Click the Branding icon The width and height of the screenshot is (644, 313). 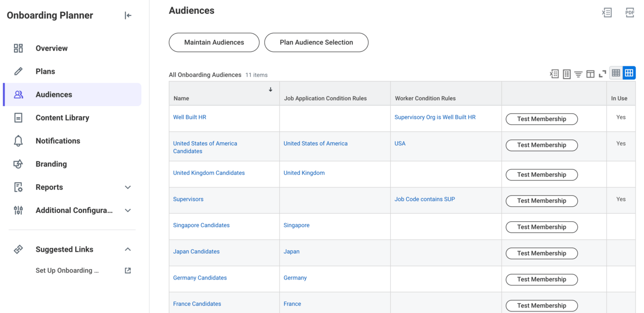click(x=18, y=164)
